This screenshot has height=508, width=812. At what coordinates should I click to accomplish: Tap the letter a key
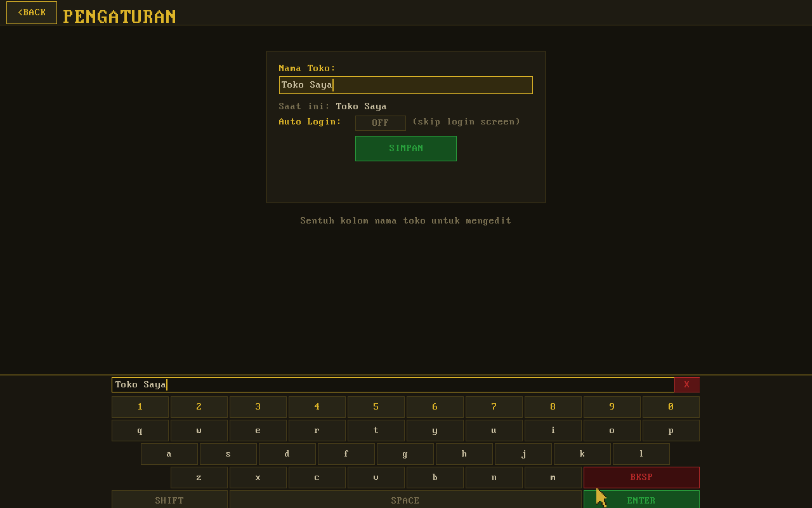[169, 454]
